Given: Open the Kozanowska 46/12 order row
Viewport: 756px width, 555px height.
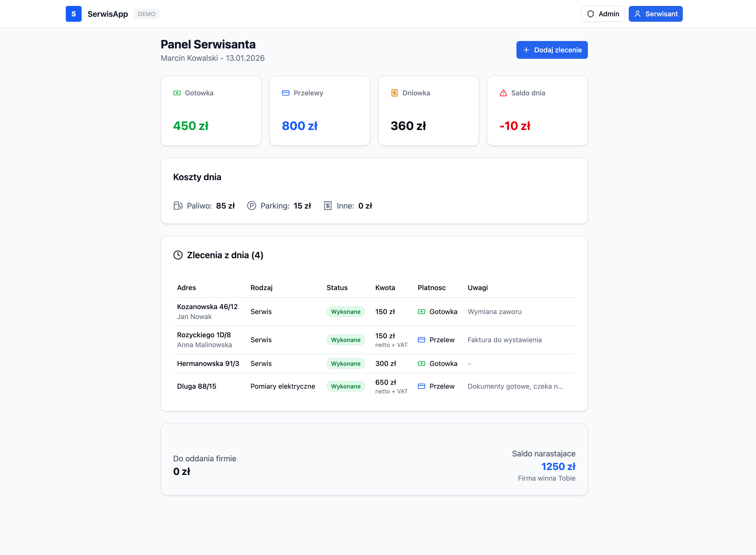Looking at the screenshot, I should coord(374,311).
